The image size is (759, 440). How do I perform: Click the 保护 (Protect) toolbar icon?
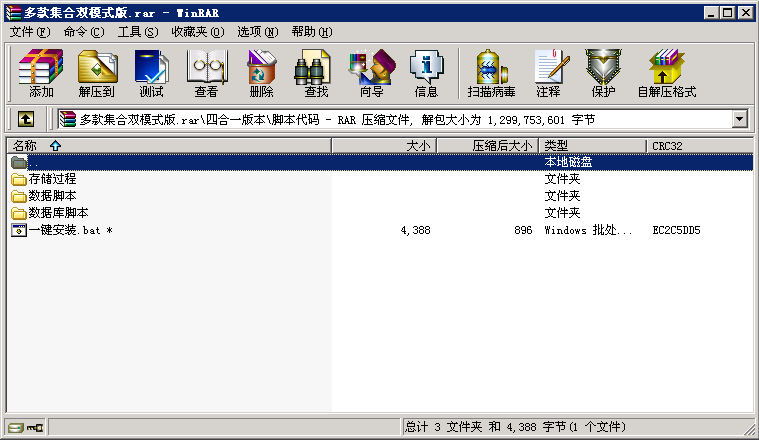pyautogui.click(x=603, y=73)
